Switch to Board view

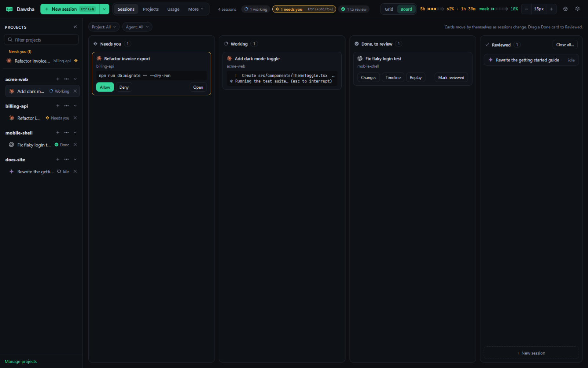406,9
